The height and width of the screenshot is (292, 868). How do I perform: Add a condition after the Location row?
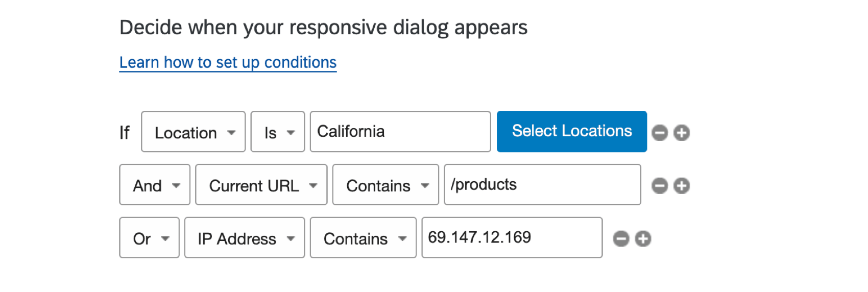tap(682, 133)
